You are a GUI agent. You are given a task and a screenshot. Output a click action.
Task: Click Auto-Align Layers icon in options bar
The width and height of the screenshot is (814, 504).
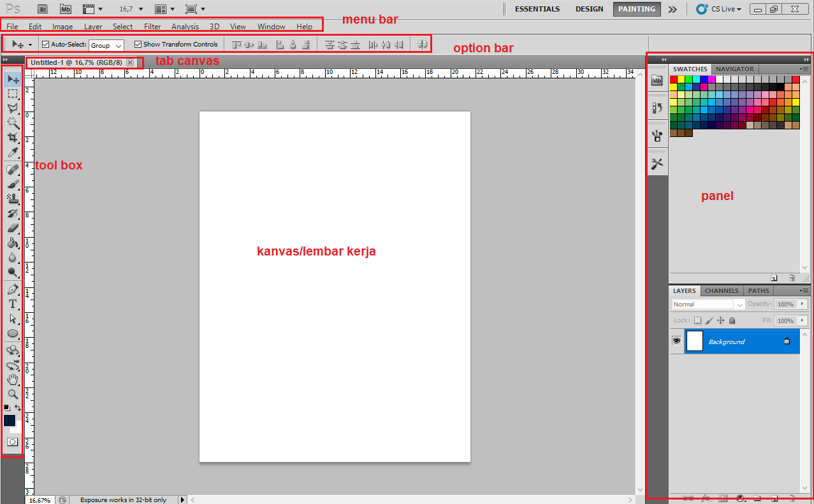click(422, 45)
